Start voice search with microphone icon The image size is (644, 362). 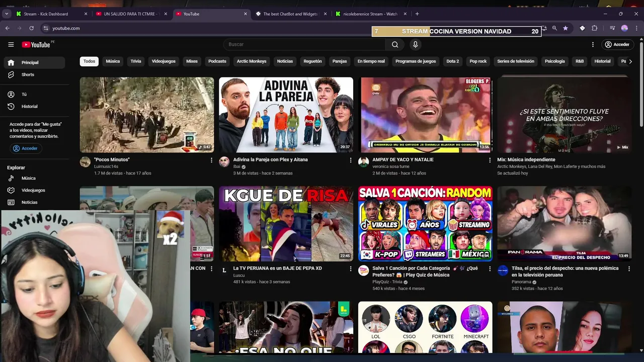[415, 44]
